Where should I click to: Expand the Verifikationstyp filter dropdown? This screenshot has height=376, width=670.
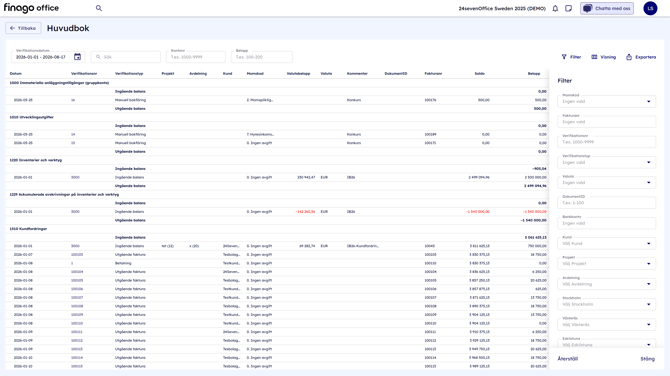pyautogui.click(x=606, y=162)
